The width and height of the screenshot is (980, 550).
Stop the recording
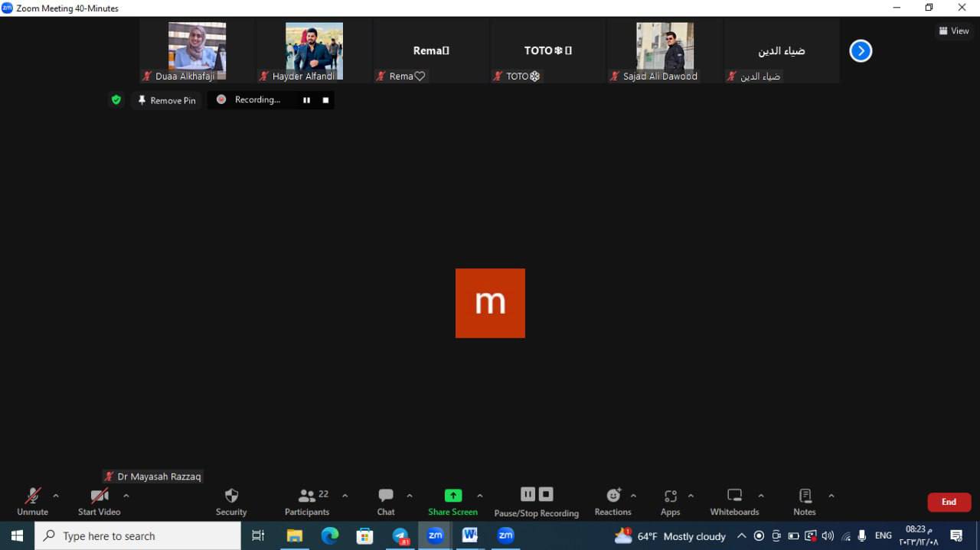click(x=325, y=99)
